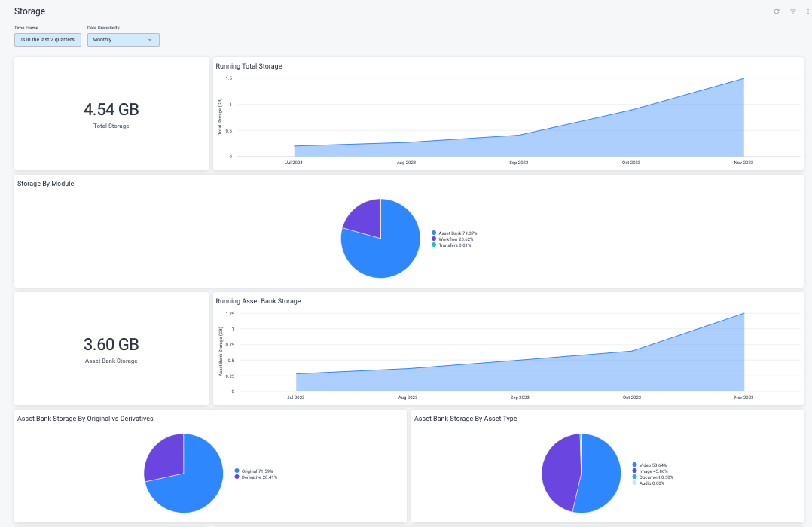812x527 pixels.
Task: Refresh the dashboard data
Action: (776, 11)
